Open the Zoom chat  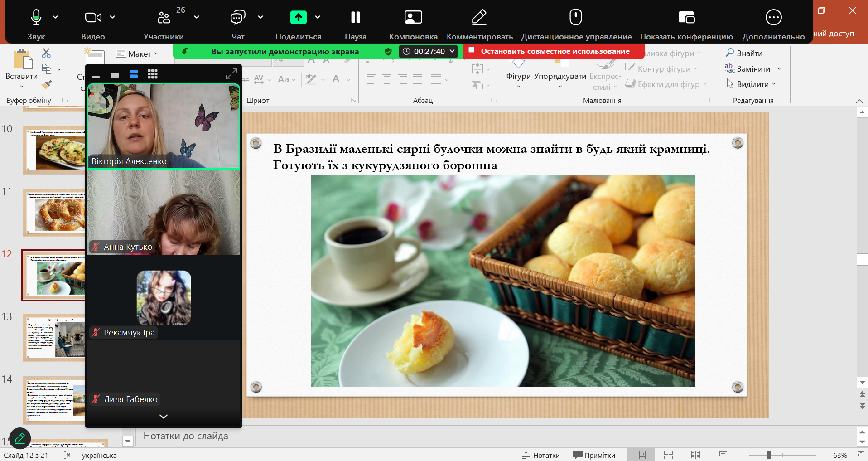point(237,18)
